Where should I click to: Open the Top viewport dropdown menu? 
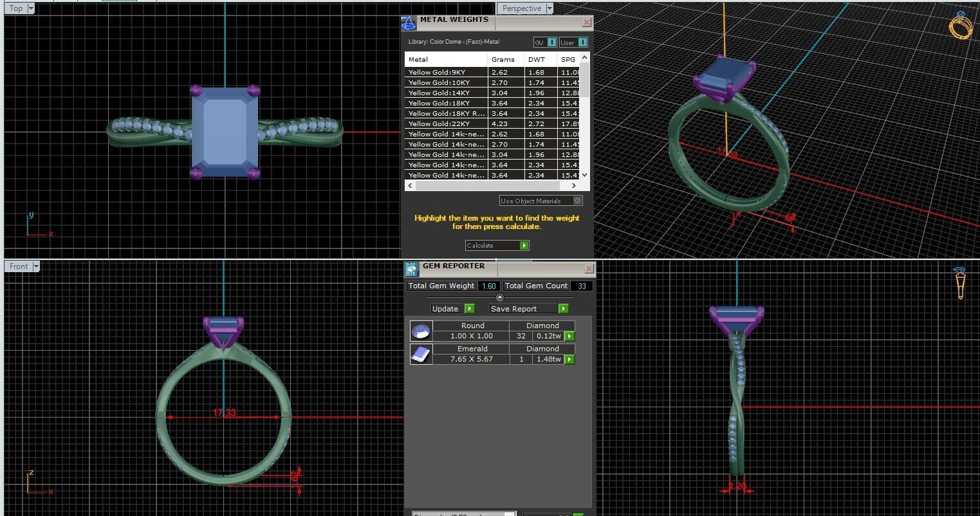click(x=31, y=8)
